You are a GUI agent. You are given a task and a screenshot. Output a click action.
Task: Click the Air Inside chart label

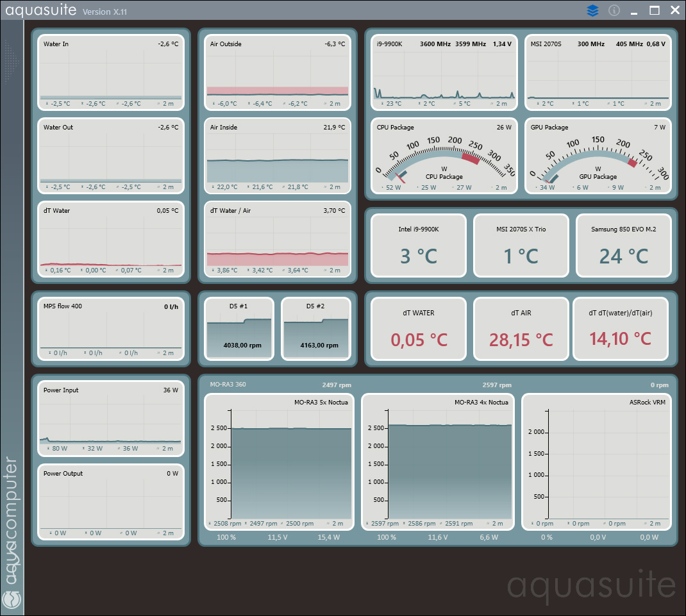(x=224, y=128)
